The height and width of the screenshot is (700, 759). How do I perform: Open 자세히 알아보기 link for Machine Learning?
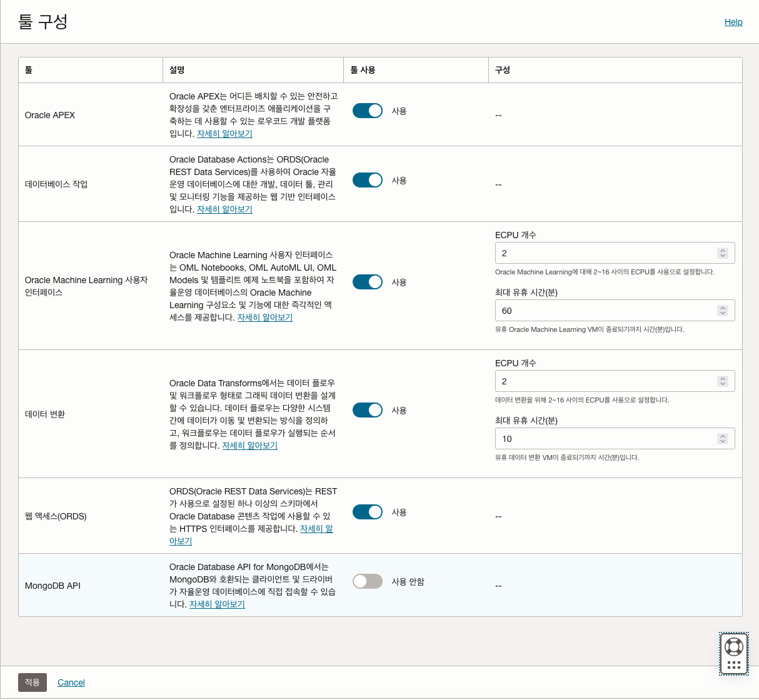tap(265, 317)
